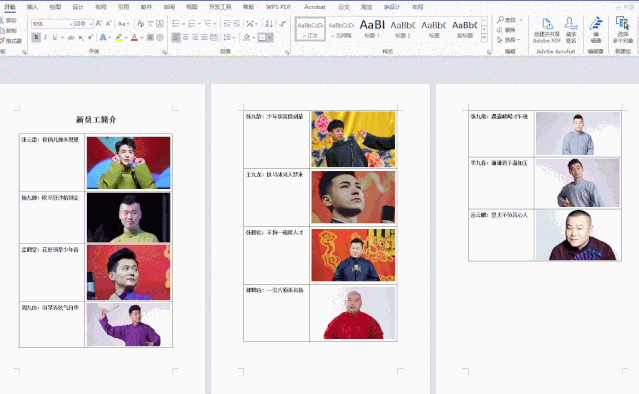The image size is (639, 394).
Task: Click the Numbering list icon
Action: click(x=192, y=24)
